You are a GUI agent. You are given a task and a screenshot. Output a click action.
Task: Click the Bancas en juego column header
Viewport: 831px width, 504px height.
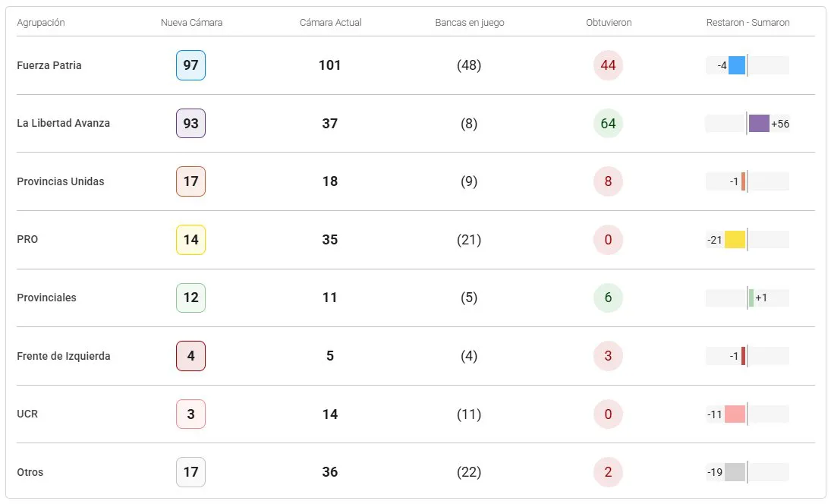click(x=470, y=23)
